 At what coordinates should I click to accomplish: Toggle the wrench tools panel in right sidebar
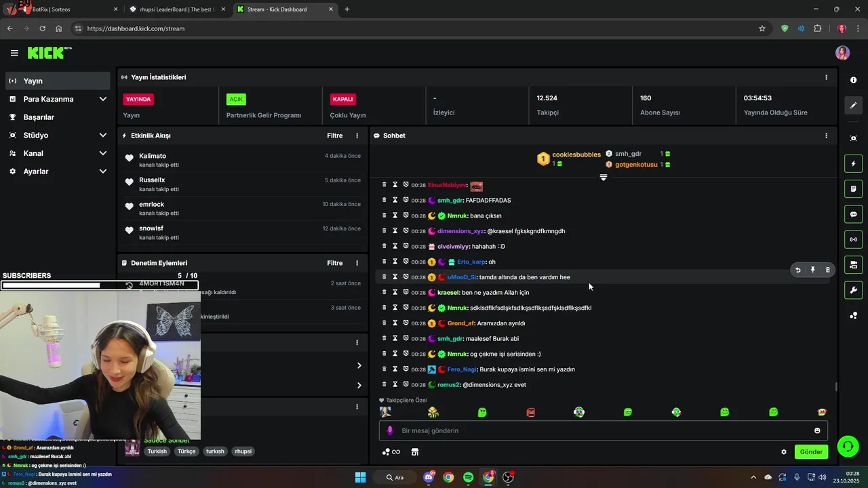[853, 290]
